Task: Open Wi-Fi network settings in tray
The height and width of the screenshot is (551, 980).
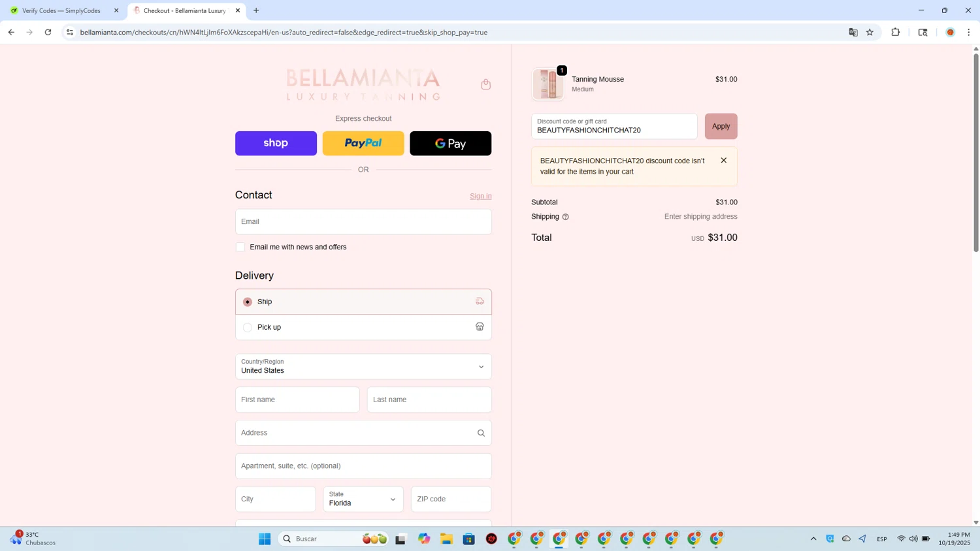Action: (901, 539)
